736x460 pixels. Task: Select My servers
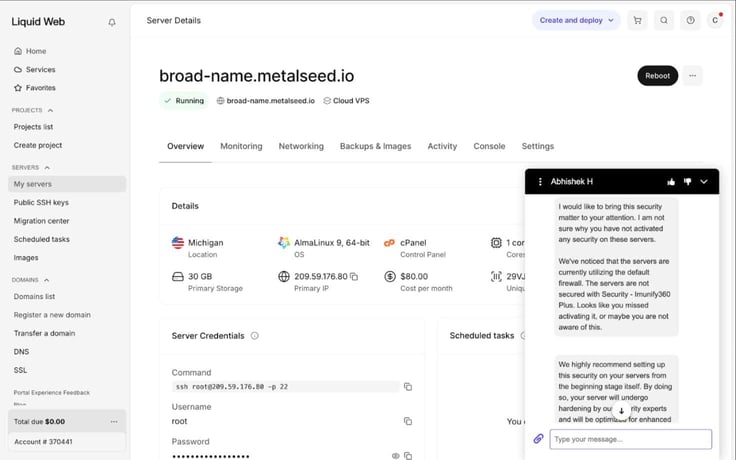coord(67,184)
